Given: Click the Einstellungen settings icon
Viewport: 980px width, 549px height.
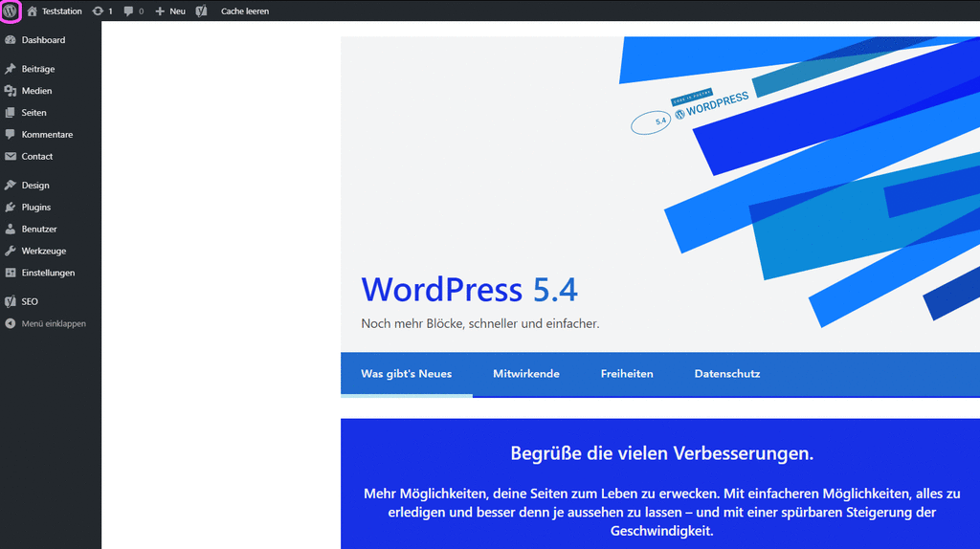Looking at the screenshot, I should (x=10, y=273).
